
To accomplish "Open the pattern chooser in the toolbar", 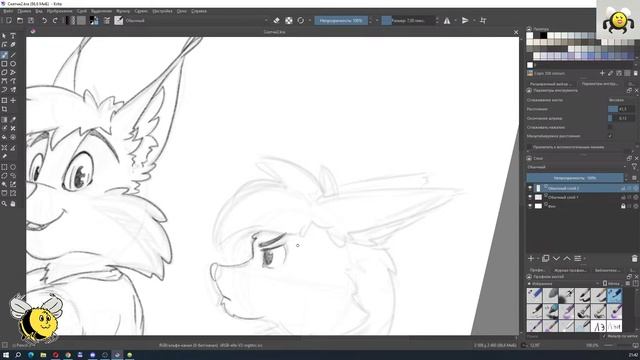I will pyautogui.click(x=81, y=20).
